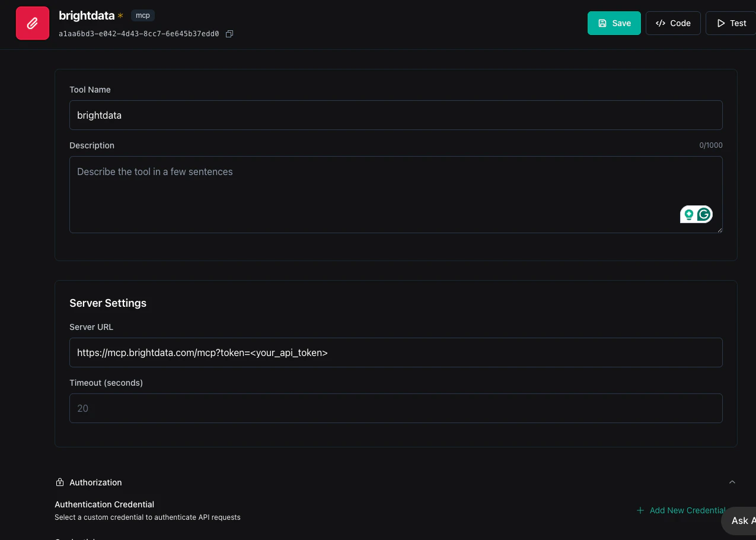756x540 pixels.
Task: Select the Server URL input
Action: (x=396, y=352)
